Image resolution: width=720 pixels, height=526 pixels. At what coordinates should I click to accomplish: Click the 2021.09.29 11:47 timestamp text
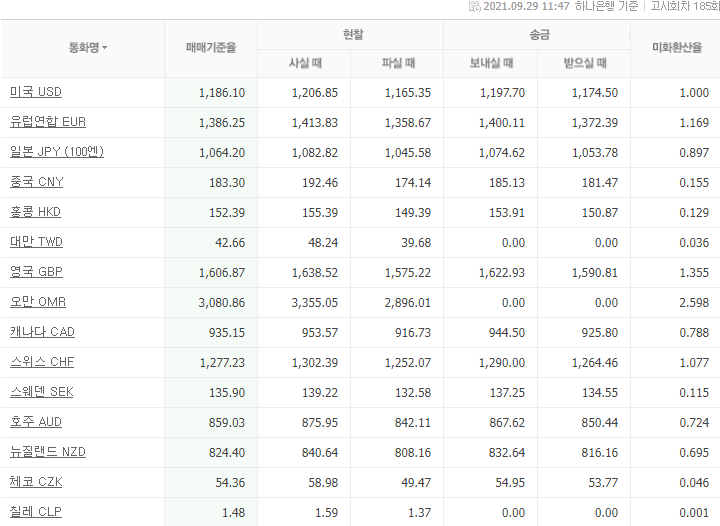526,6
